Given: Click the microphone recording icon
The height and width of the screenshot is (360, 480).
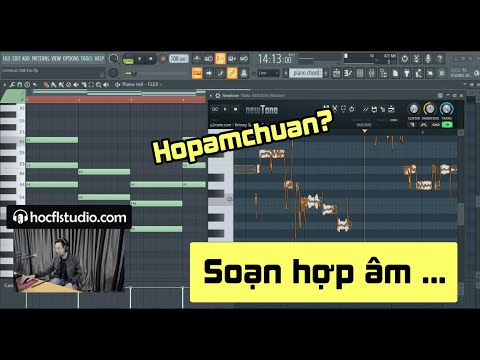Looking at the screenshot, I should coord(428,59).
